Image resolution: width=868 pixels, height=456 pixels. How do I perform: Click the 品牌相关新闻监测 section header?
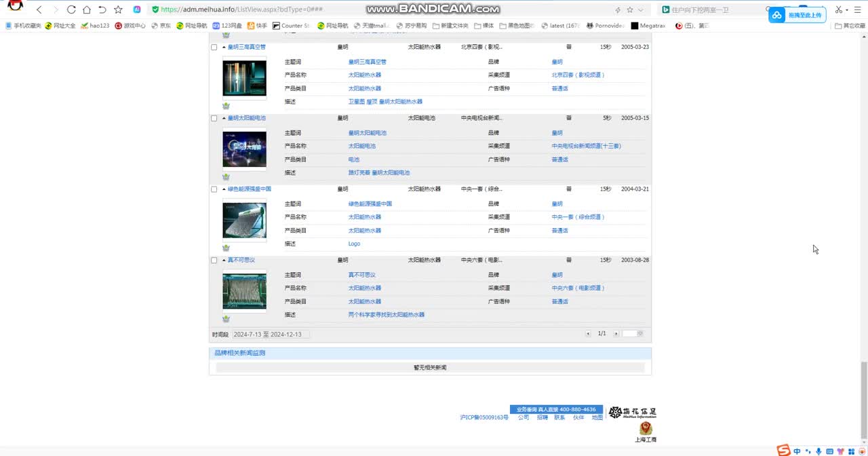coord(431,354)
